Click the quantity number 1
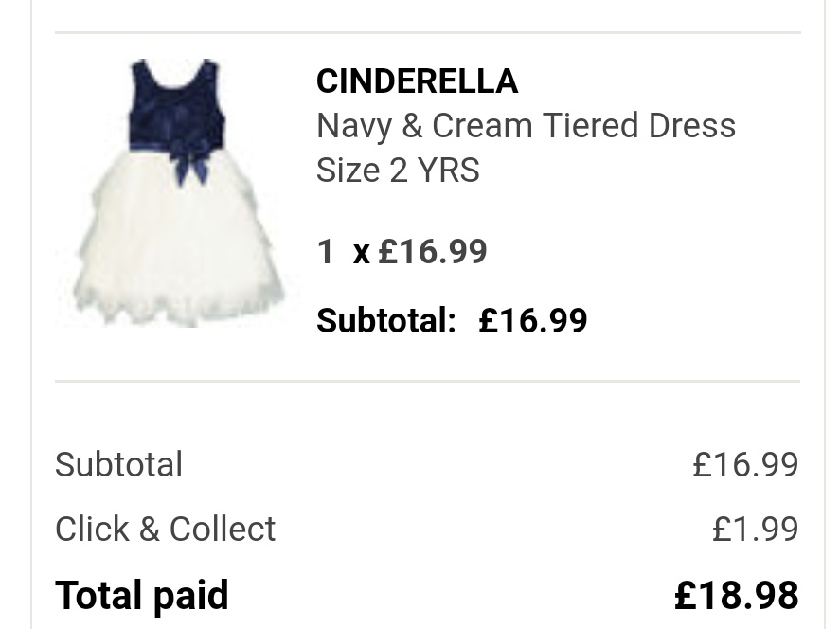The height and width of the screenshot is (629, 840). tap(326, 252)
